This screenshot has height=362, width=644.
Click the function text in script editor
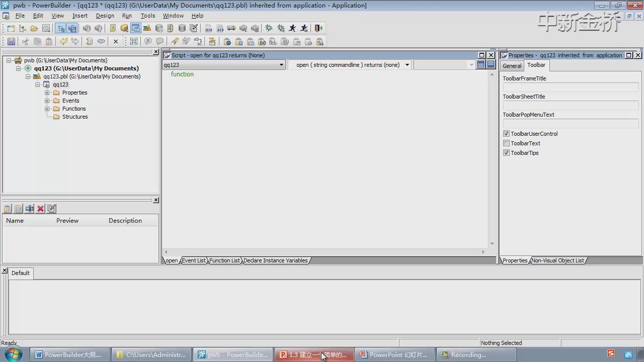(x=182, y=74)
